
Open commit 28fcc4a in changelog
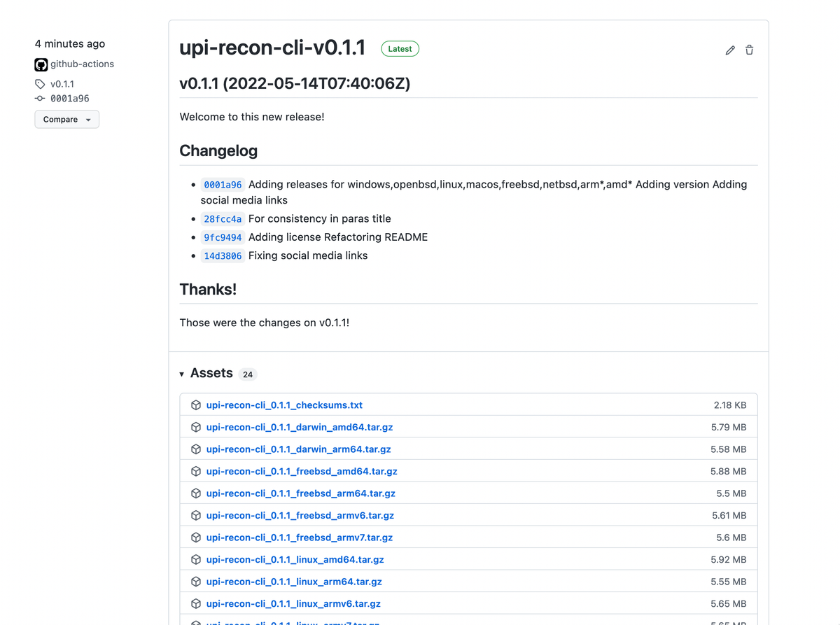tap(223, 219)
